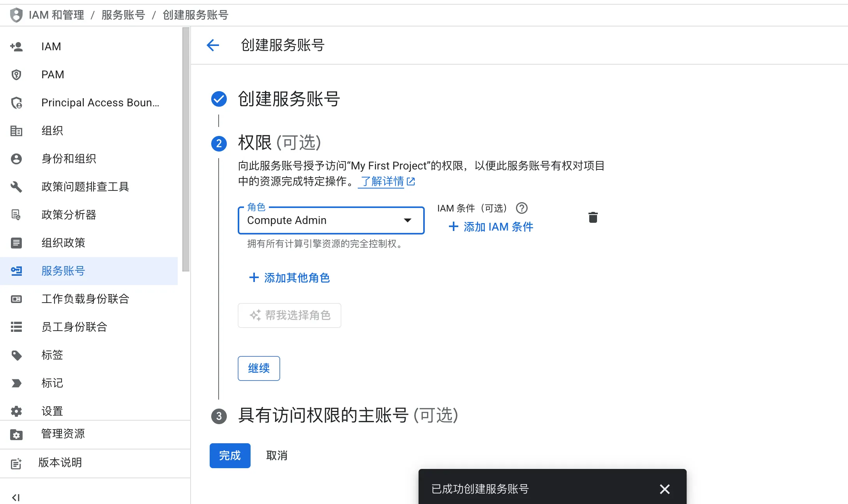The width and height of the screenshot is (848, 504).
Task: Open 工作负载身份联合 page
Action: [85, 299]
